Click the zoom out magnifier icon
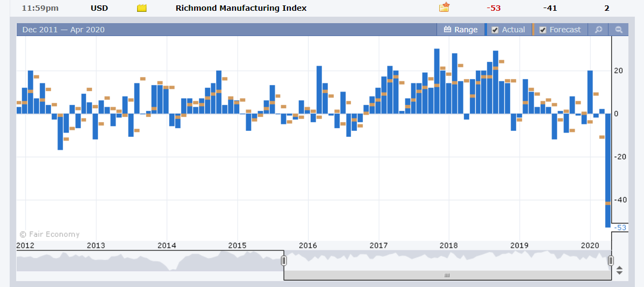This screenshot has width=644, height=287. click(619, 30)
